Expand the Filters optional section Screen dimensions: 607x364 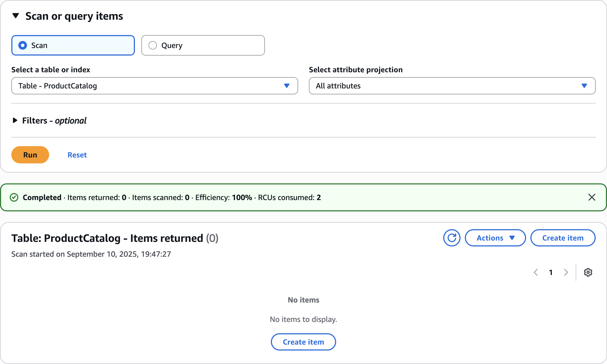click(x=15, y=121)
